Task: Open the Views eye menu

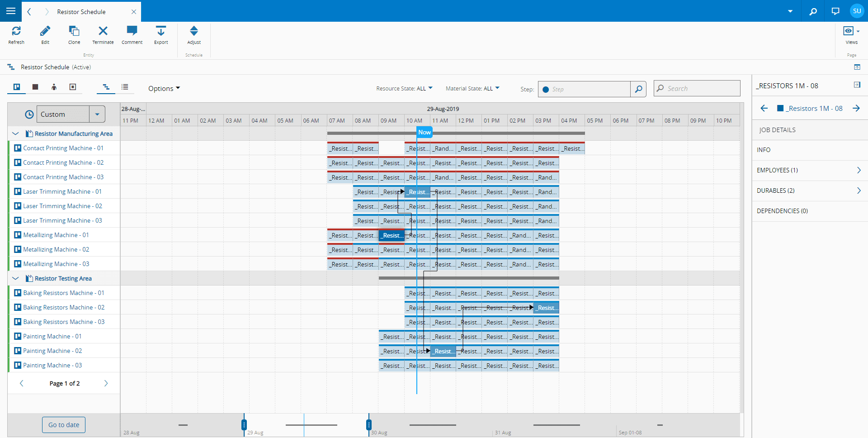Action: 851,31
